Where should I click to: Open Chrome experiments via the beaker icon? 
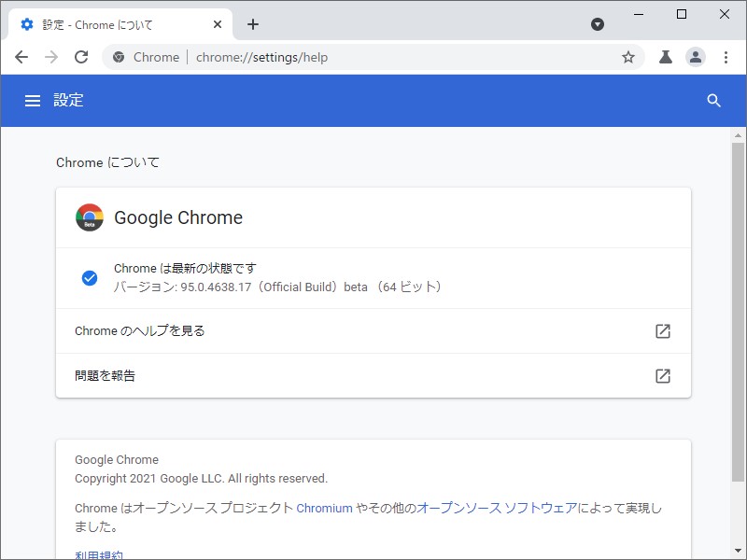click(665, 57)
